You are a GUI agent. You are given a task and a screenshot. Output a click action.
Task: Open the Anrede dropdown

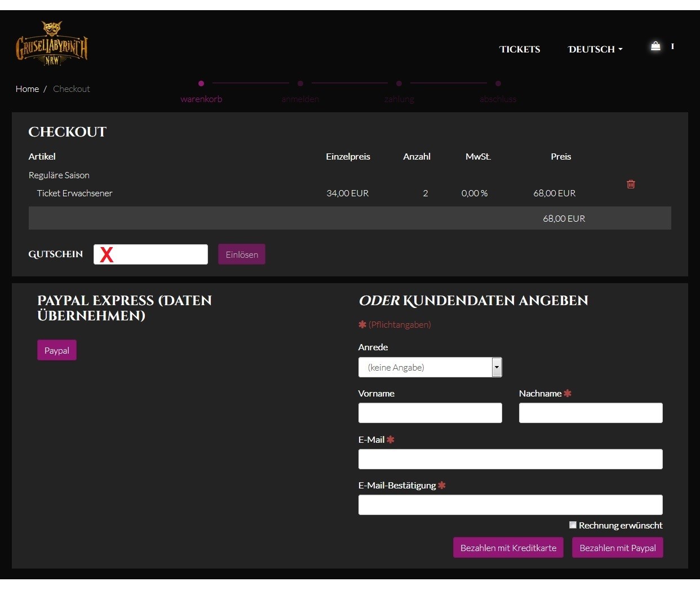(430, 367)
